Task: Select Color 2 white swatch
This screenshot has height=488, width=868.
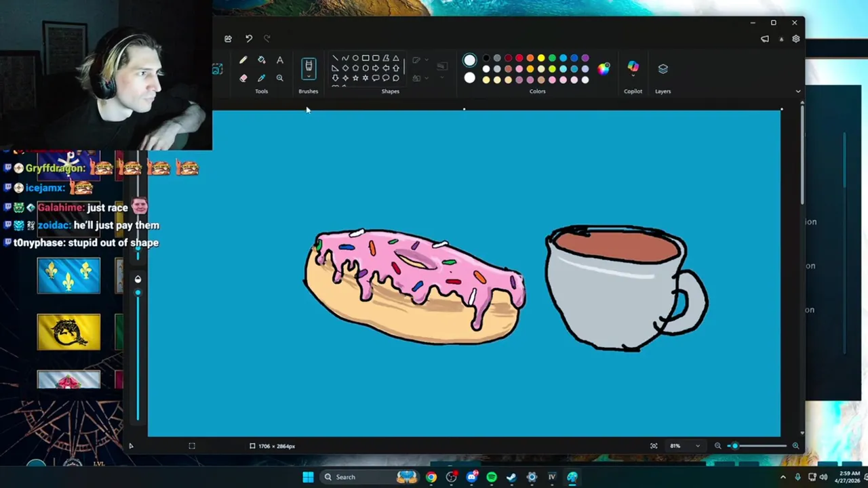Action: (x=469, y=78)
